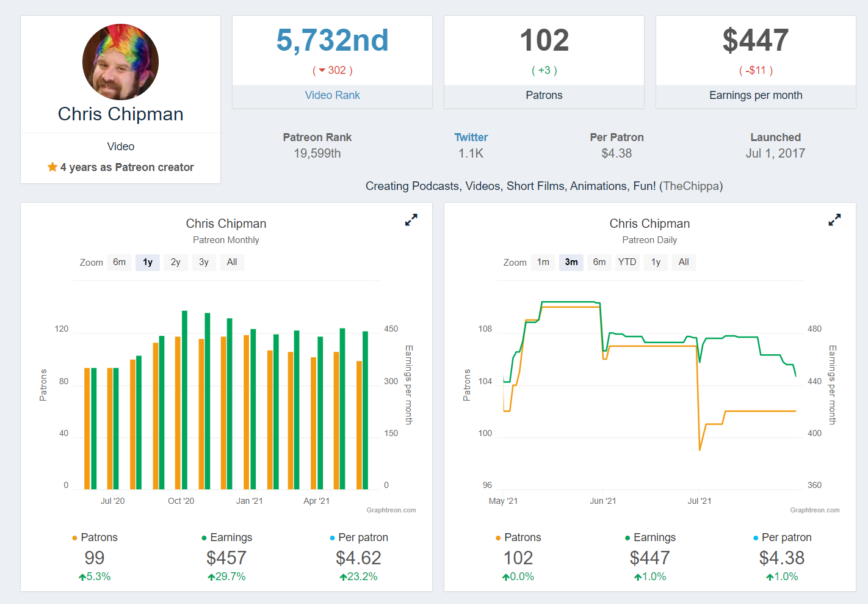Image resolution: width=868 pixels, height=604 pixels.
Task: Toggle Per patron series in daily legend
Action: coord(783,537)
